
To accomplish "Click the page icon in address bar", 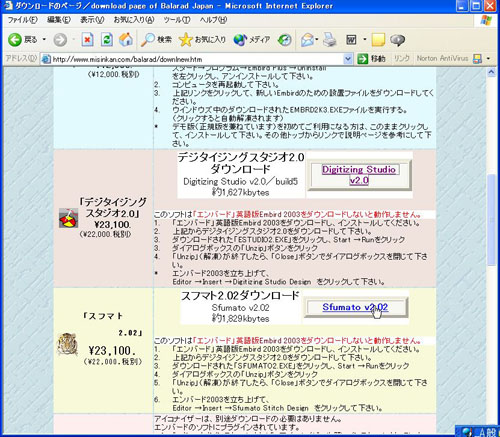I will 46,59.
